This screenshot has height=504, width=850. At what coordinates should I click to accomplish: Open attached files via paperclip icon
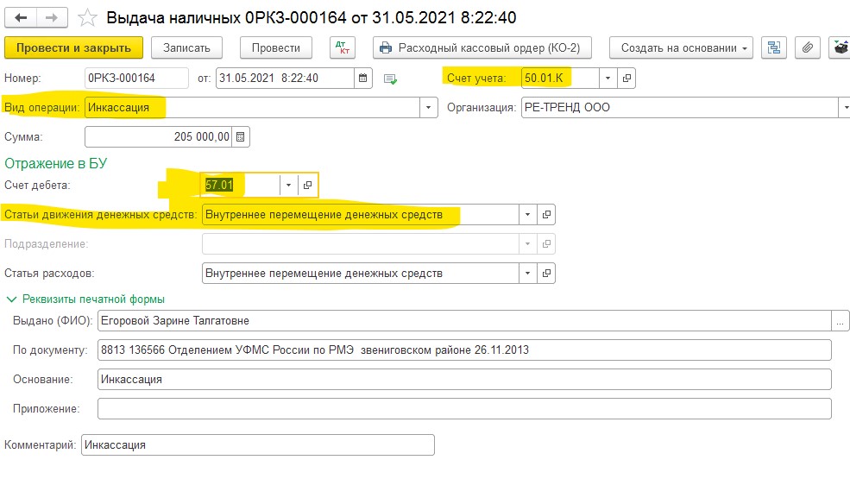tap(807, 47)
